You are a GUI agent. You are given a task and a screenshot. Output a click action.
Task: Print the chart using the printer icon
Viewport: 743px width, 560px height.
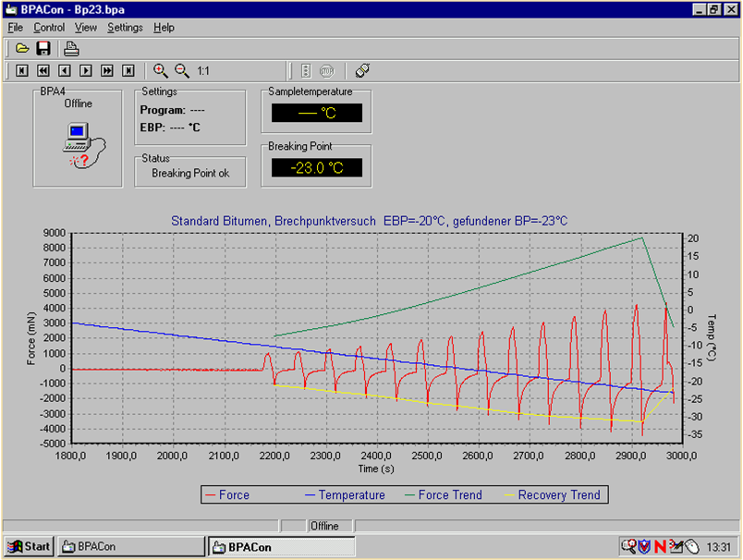pos(71,49)
